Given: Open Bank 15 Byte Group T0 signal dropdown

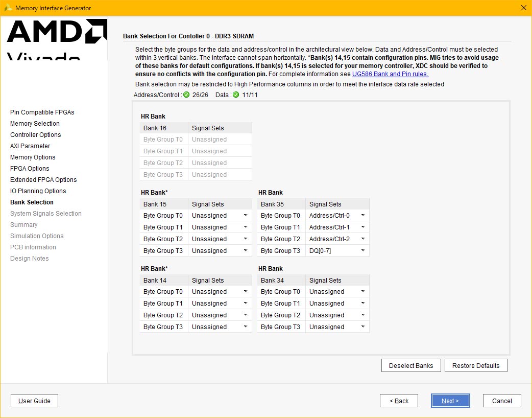Looking at the screenshot, I should (220, 216).
